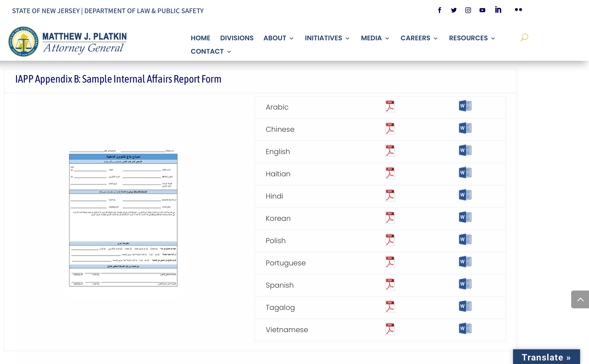Visit the LinkedIn page icon
The width and height of the screenshot is (589, 364).
[498, 10]
